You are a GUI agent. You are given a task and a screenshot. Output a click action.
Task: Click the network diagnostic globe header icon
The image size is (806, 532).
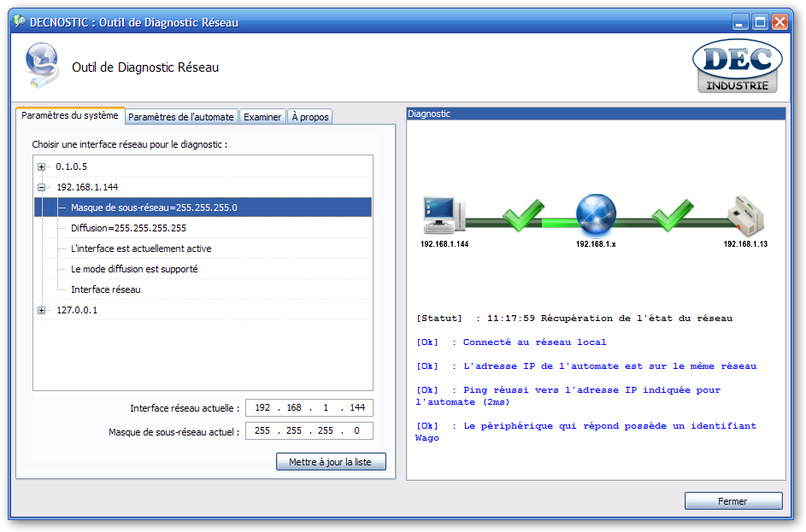(42, 67)
